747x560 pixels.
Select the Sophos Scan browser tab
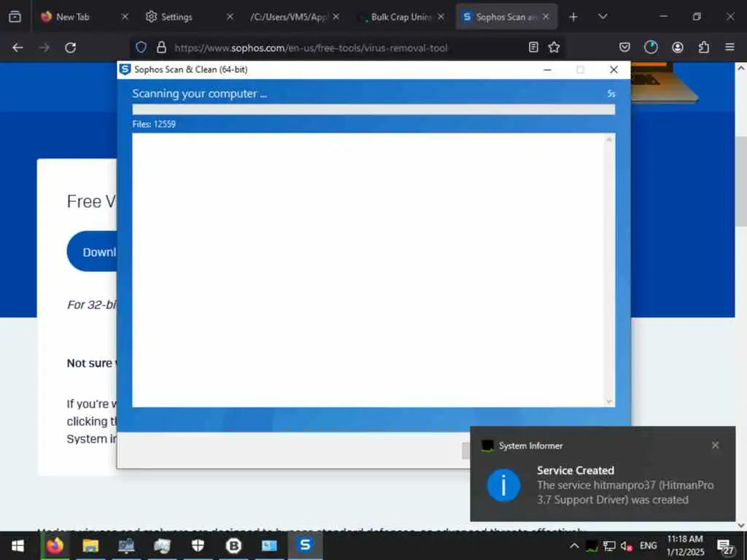[506, 17]
